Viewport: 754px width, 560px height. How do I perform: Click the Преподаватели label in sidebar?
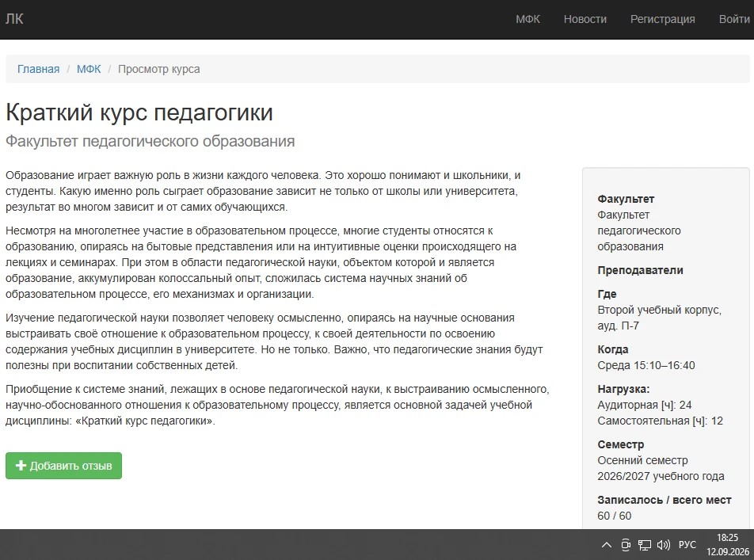pyautogui.click(x=640, y=270)
